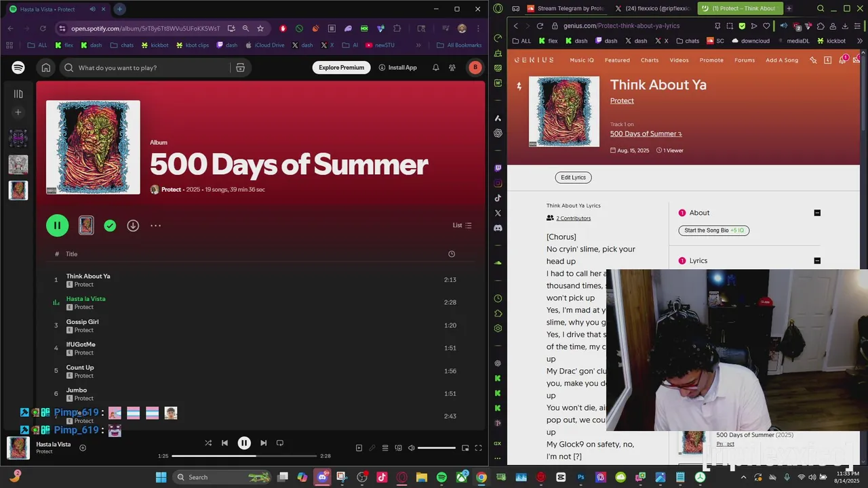This screenshot has width=868, height=488.
Task: Reload the Genius page
Action: coord(540,26)
